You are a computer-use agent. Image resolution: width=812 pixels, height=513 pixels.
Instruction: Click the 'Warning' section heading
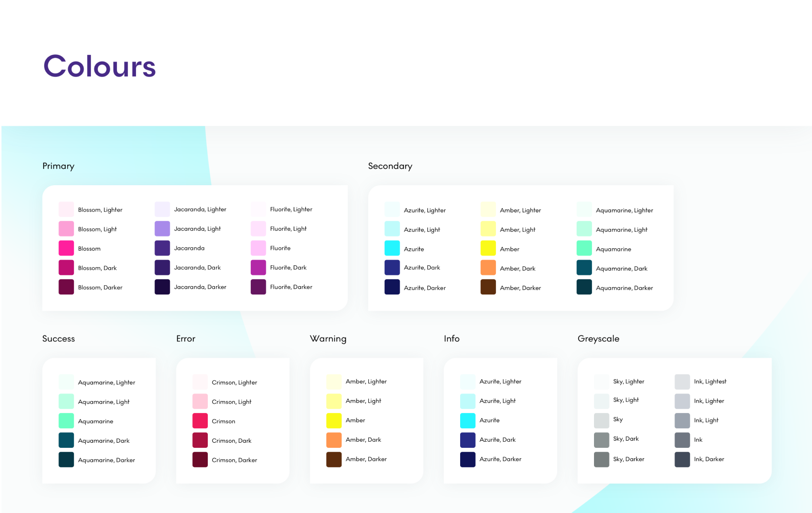tap(328, 339)
